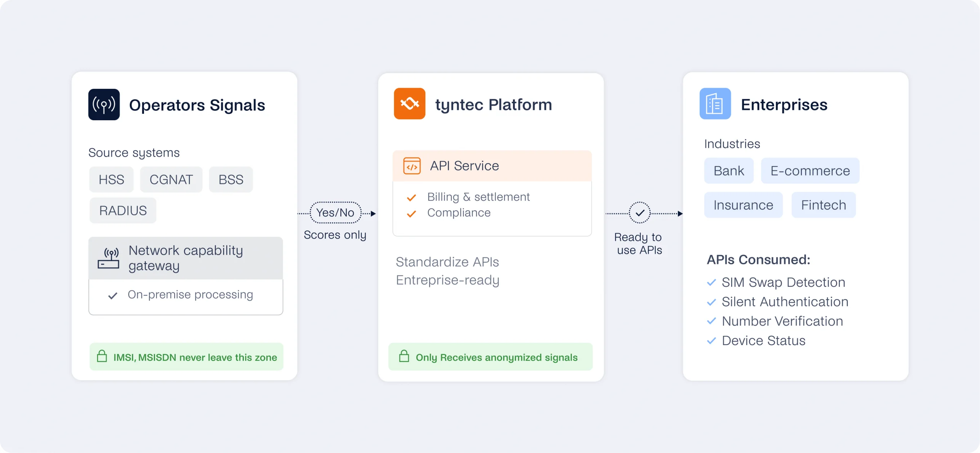Click the APIs Consumed: heading
980x453 pixels.
(758, 260)
